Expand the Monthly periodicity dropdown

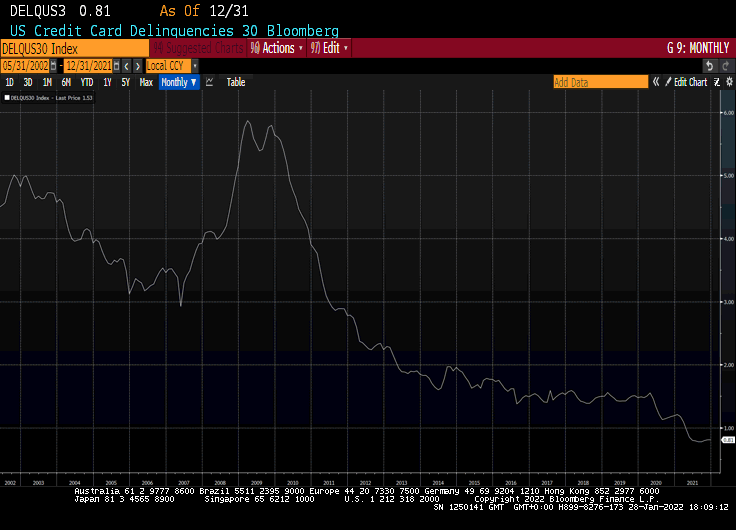click(179, 82)
